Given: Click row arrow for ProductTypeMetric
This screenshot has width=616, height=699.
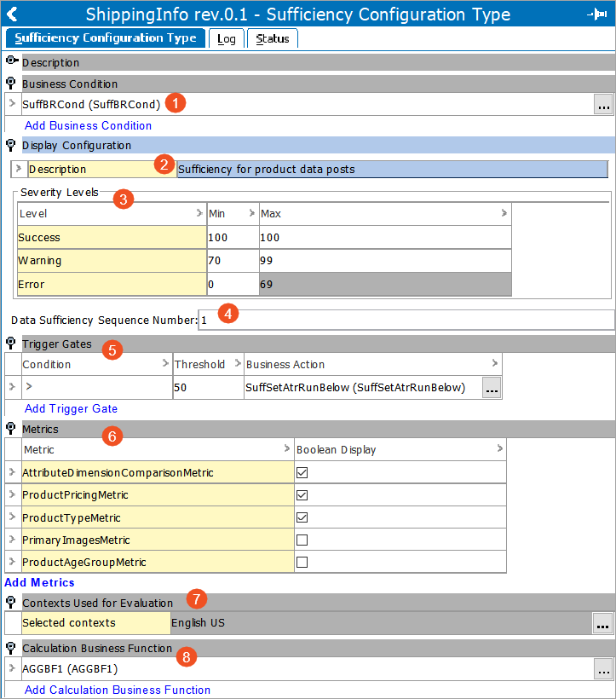Looking at the screenshot, I should pos(12,517).
